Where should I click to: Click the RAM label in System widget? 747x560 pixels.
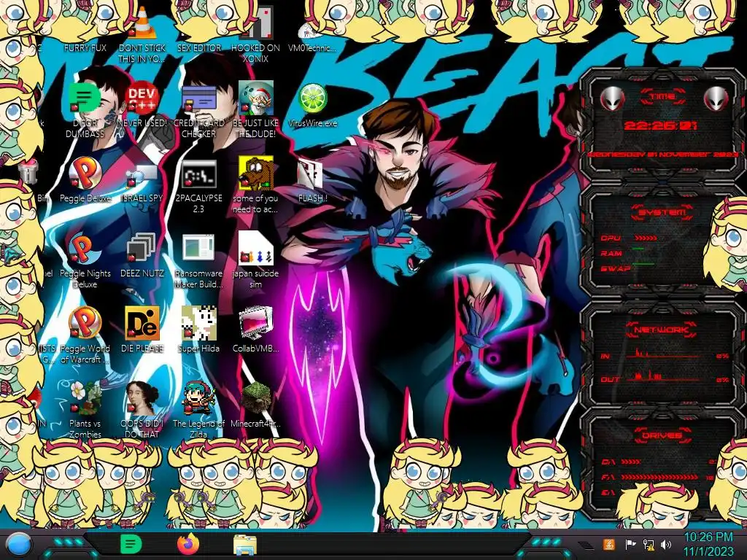click(x=611, y=253)
